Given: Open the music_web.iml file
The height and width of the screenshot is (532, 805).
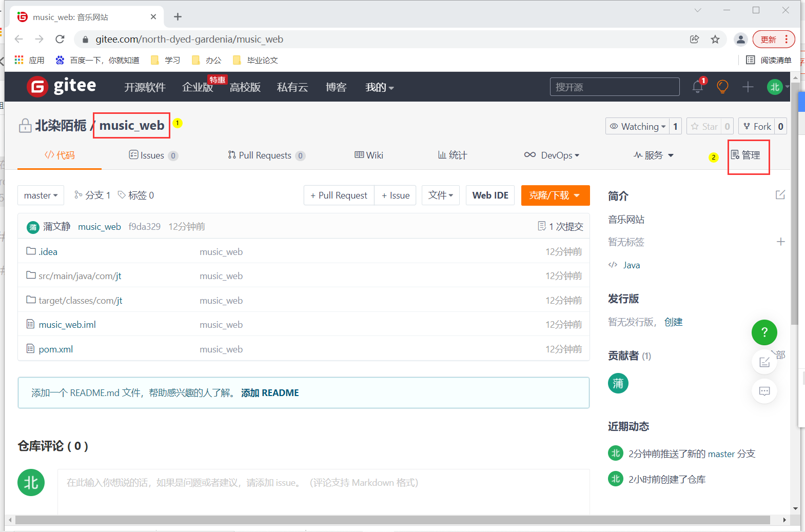Looking at the screenshot, I should coord(67,325).
